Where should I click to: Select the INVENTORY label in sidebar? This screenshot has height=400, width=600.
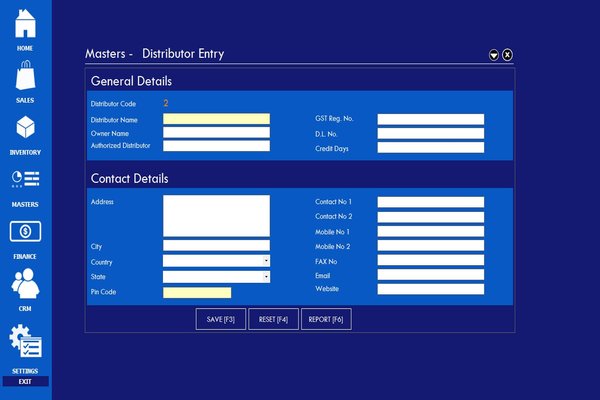click(25, 152)
